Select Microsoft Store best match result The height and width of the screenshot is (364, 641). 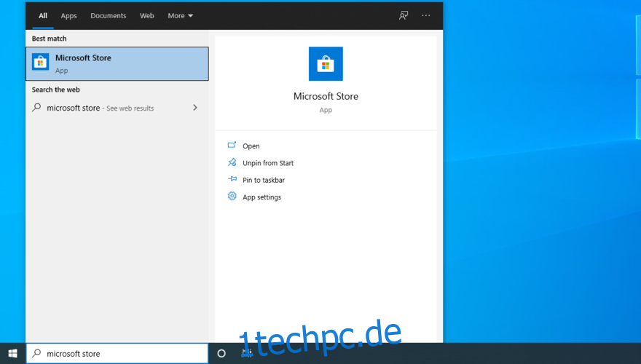point(117,64)
